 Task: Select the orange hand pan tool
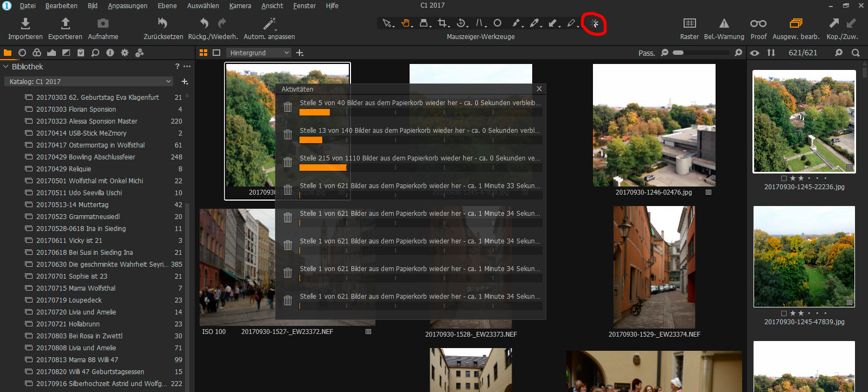point(406,23)
